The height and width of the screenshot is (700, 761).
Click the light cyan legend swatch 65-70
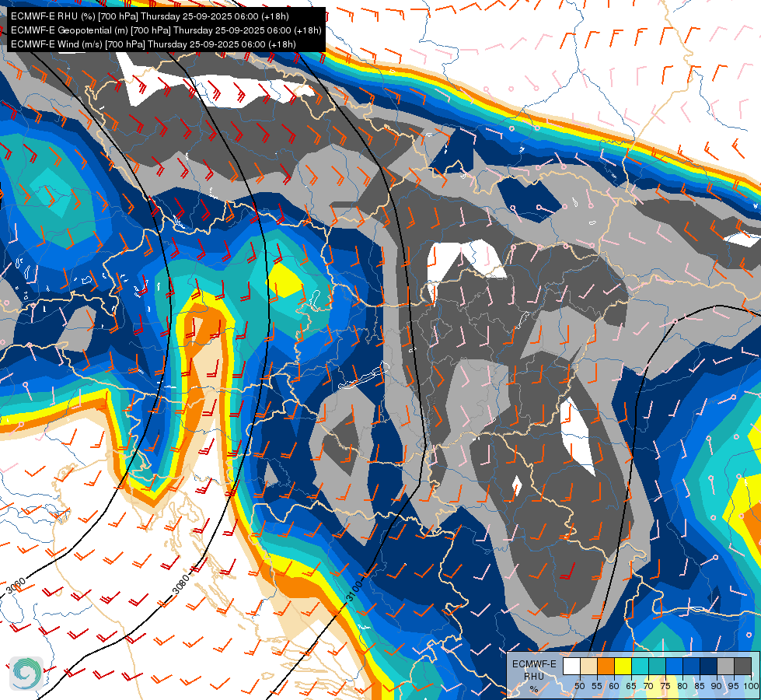(x=641, y=666)
